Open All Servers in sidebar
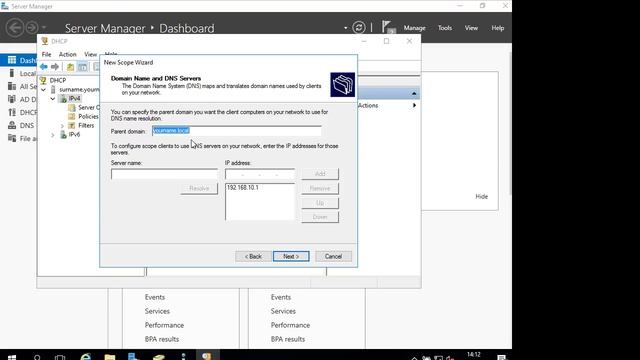 coord(22,87)
